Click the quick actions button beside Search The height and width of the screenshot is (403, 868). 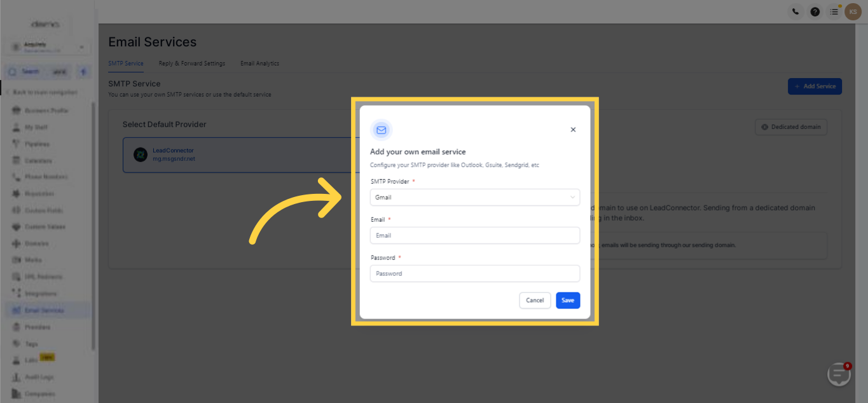pyautogui.click(x=83, y=72)
